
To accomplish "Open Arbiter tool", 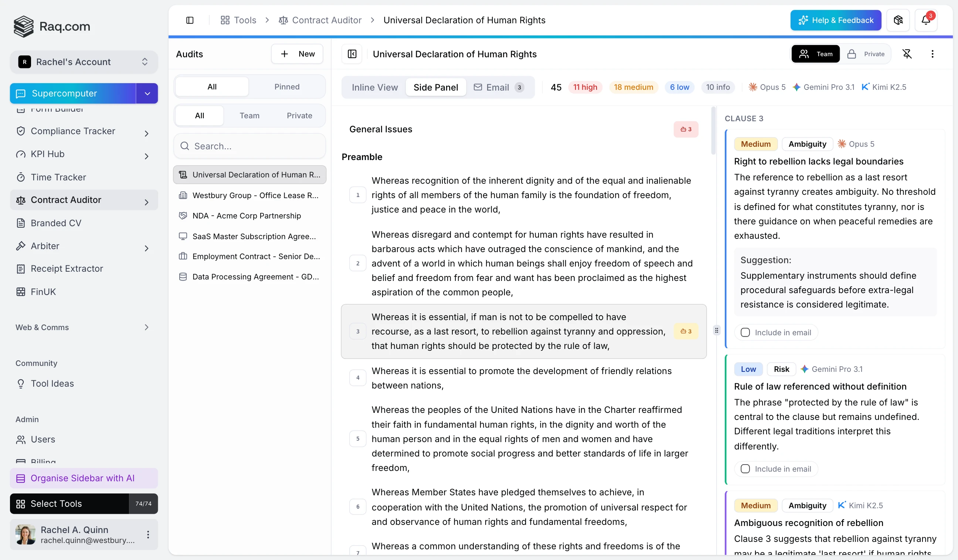I will (x=45, y=246).
